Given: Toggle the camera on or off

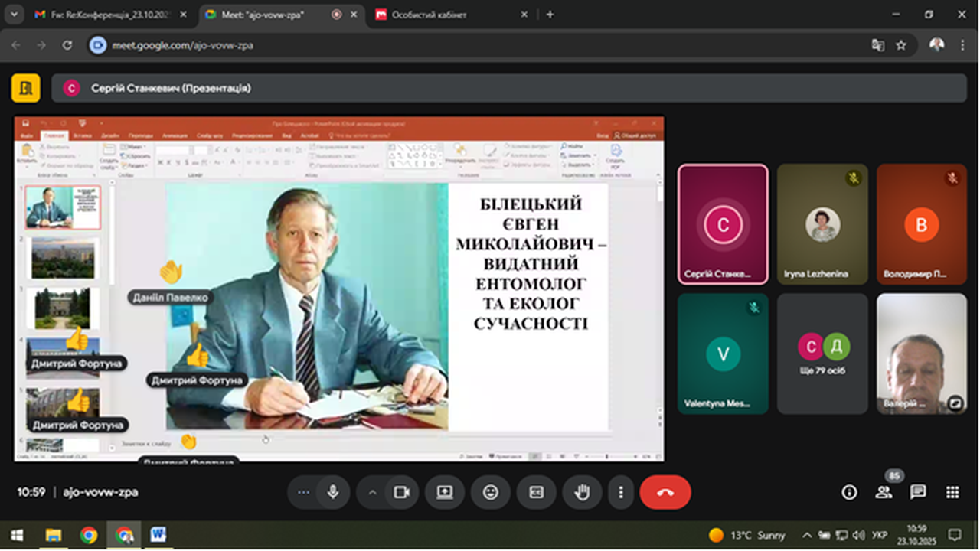Looking at the screenshot, I should click(x=401, y=492).
